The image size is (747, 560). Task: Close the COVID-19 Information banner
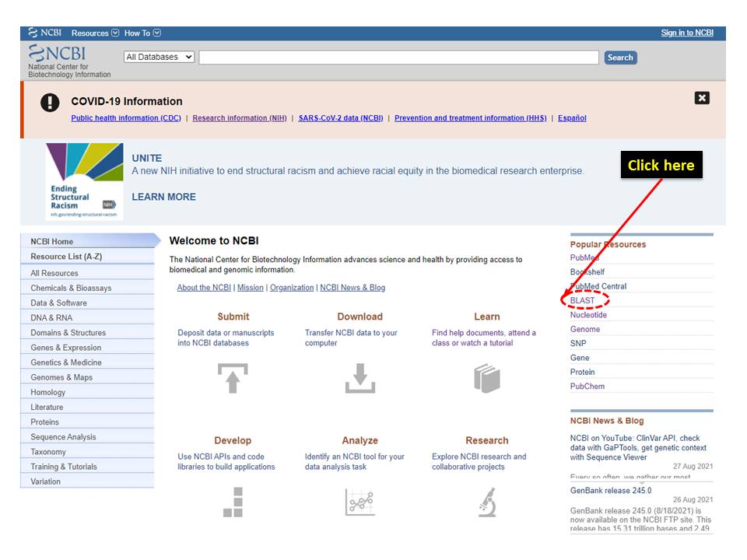pyautogui.click(x=702, y=98)
